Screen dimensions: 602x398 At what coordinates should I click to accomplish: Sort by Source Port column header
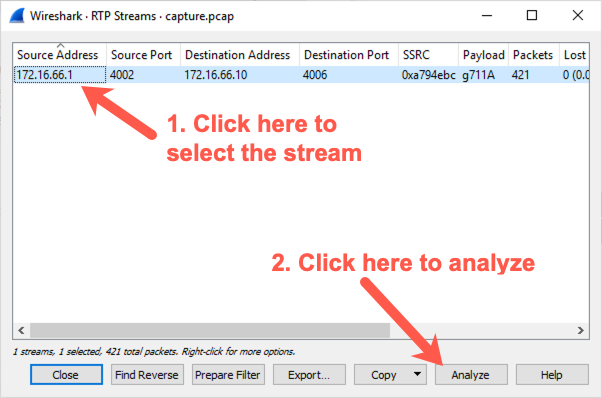coord(143,55)
